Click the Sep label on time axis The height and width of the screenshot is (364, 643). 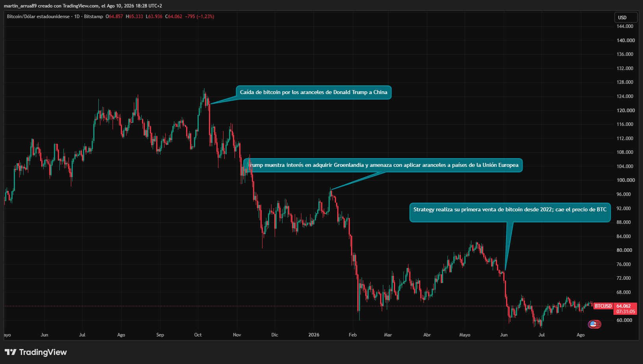click(x=160, y=335)
